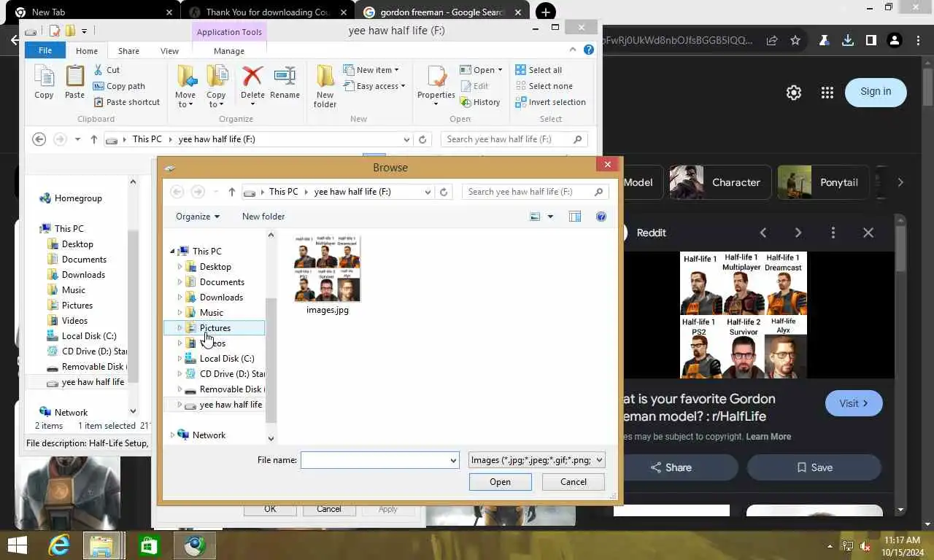Click the bookmark star icon in Chrome
Viewport: 934px width, 560px height.
coord(795,40)
